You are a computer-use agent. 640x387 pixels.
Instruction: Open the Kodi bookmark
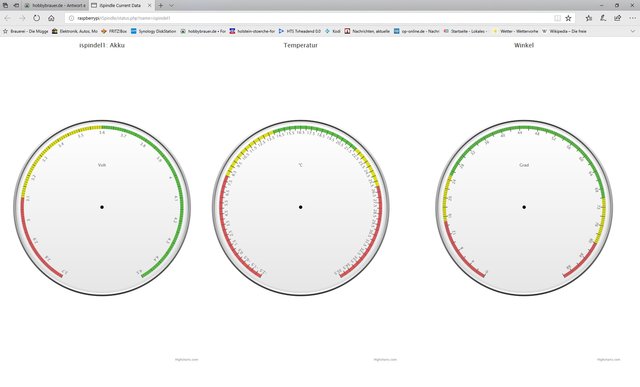tap(333, 31)
